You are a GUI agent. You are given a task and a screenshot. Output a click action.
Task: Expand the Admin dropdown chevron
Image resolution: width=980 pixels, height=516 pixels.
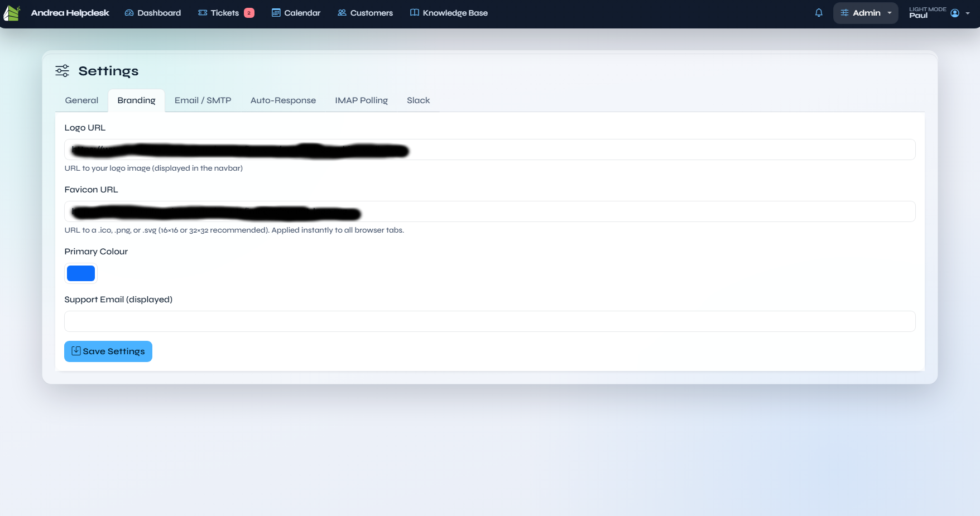click(x=890, y=13)
